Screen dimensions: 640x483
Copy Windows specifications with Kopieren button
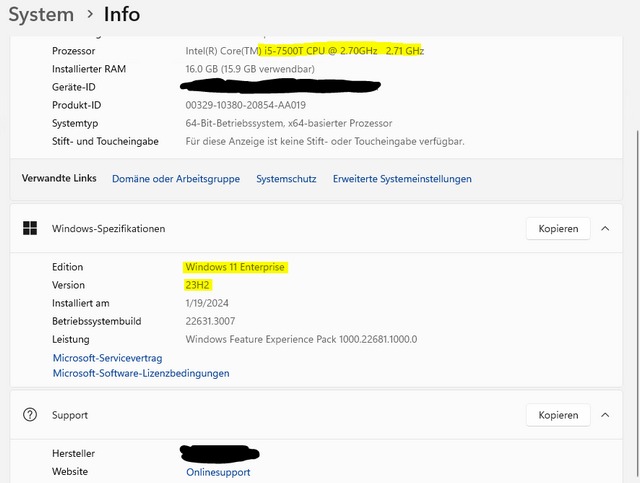558,229
